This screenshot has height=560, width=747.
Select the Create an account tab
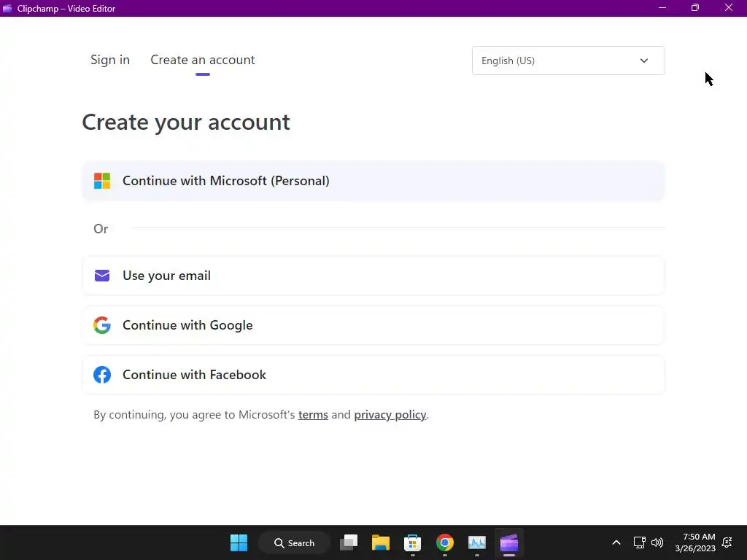[203, 60]
